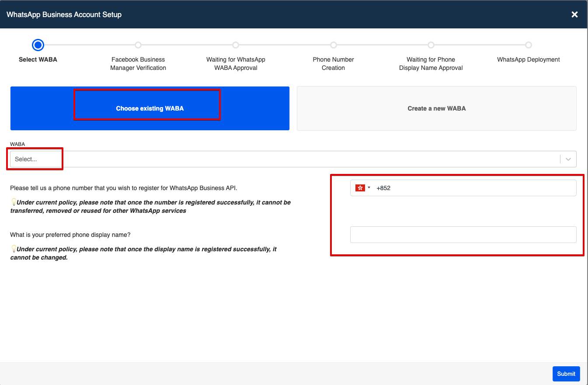
Task: Click the Waiting for WhatsApp WABA Approval label
Action: coord(236,64)
